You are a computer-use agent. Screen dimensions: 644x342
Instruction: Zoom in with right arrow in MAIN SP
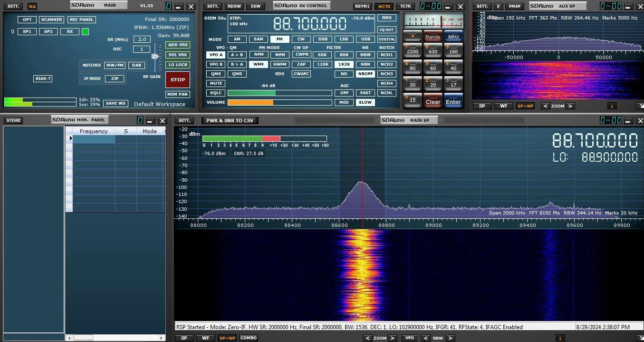392,338
